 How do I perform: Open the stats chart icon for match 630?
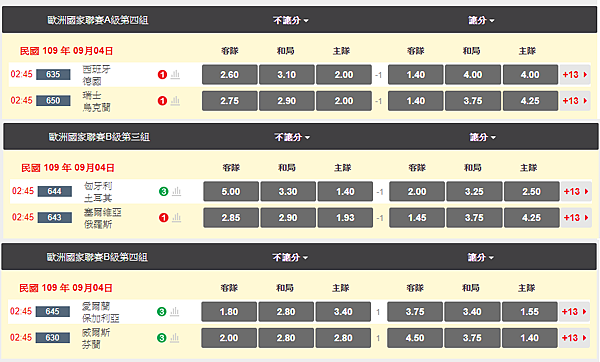(174, 338)
